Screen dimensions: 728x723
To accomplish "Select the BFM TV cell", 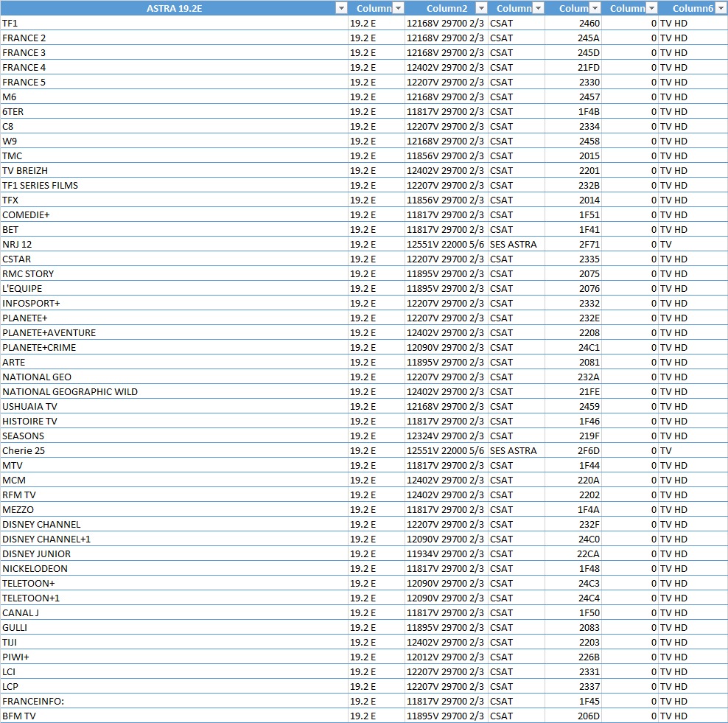I will tap(174, 716).
